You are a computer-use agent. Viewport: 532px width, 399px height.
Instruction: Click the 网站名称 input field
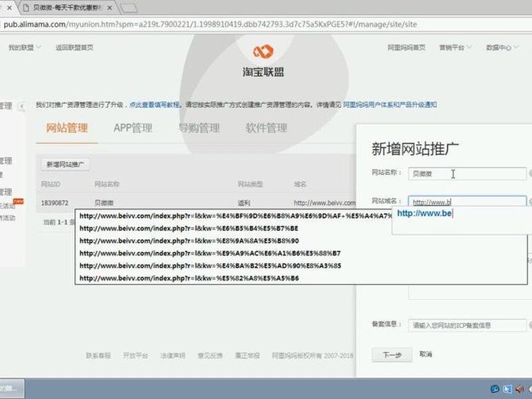467,174
